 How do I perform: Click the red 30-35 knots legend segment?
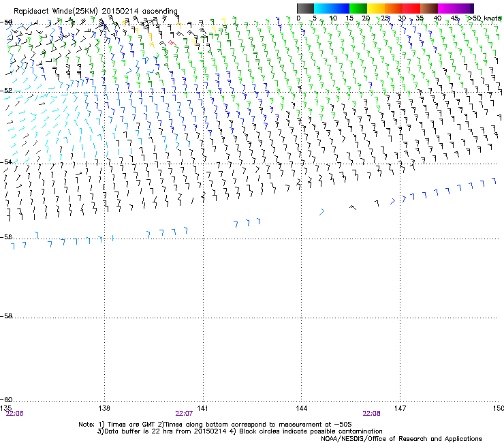[x=411, y=8]
